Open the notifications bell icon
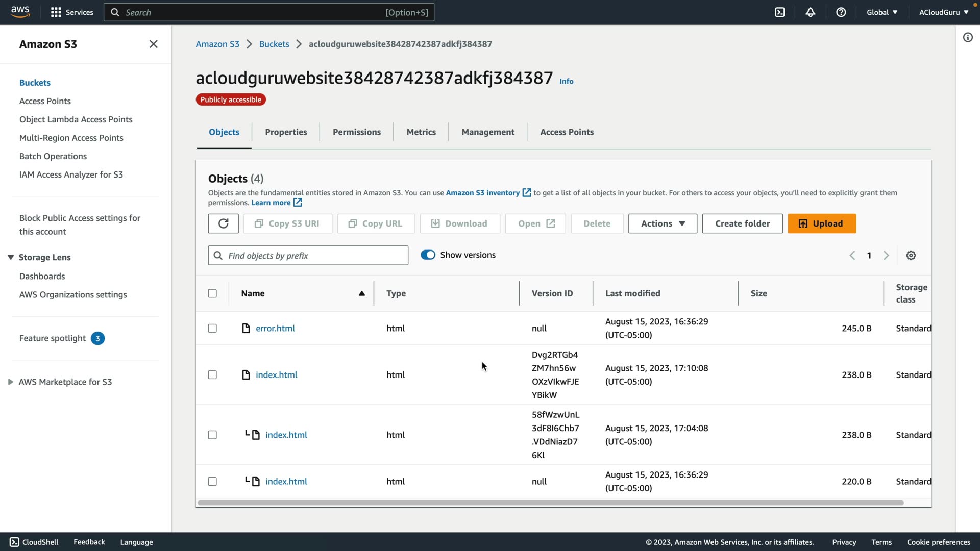This screenshot has width=980, height=551. 810,12
